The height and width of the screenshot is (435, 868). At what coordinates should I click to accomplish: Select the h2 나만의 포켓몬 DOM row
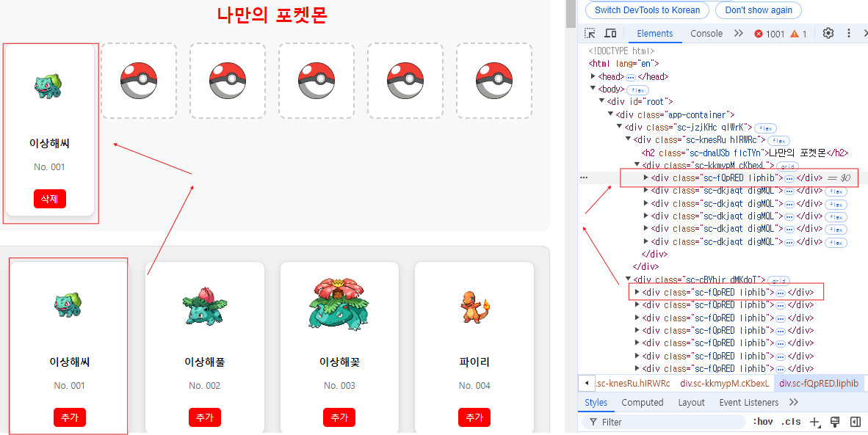point(745,153)
